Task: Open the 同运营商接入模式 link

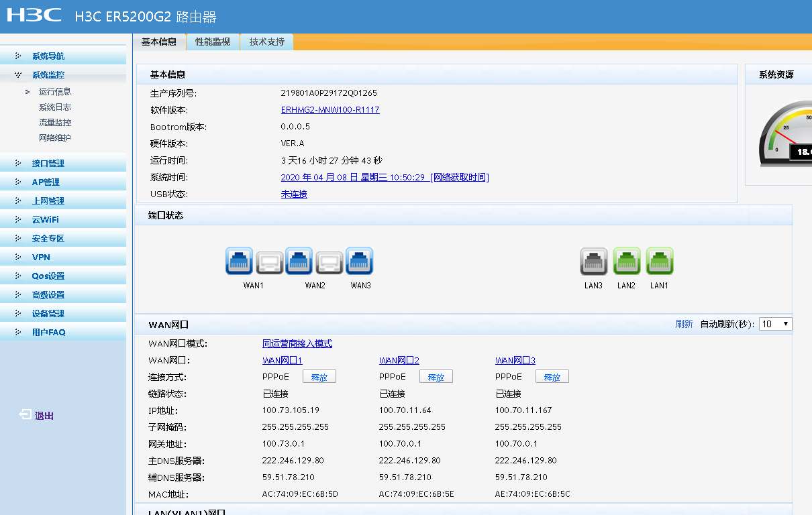Action: click(x=297, y=343)
